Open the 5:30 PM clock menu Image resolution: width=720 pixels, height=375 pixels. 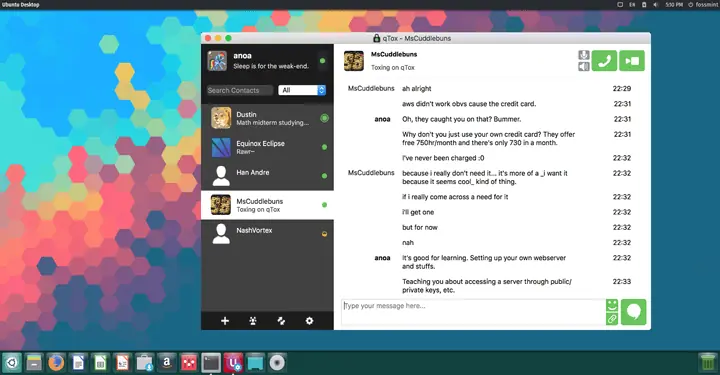click(x=674, y=5)
